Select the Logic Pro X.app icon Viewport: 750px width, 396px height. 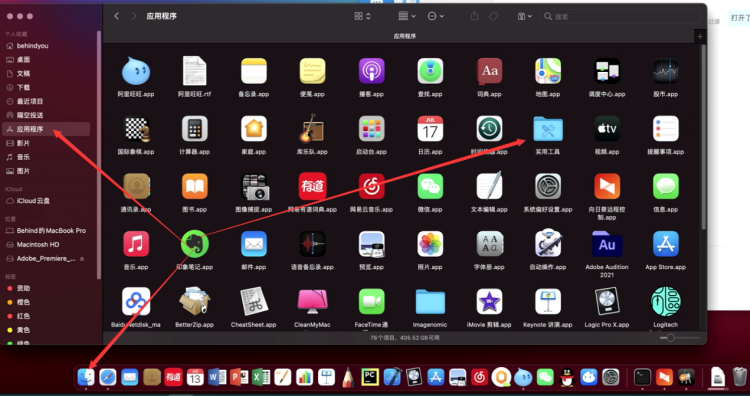(607, 301)
